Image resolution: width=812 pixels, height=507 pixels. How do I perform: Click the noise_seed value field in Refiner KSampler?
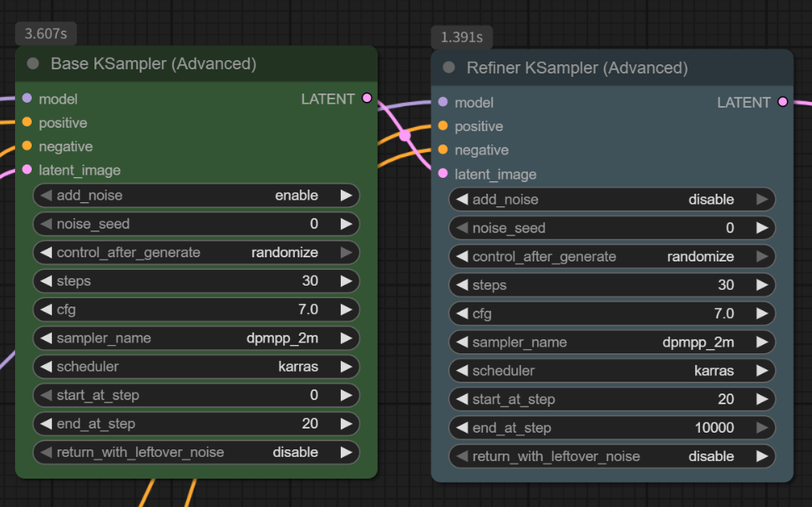tap(612, 228)
